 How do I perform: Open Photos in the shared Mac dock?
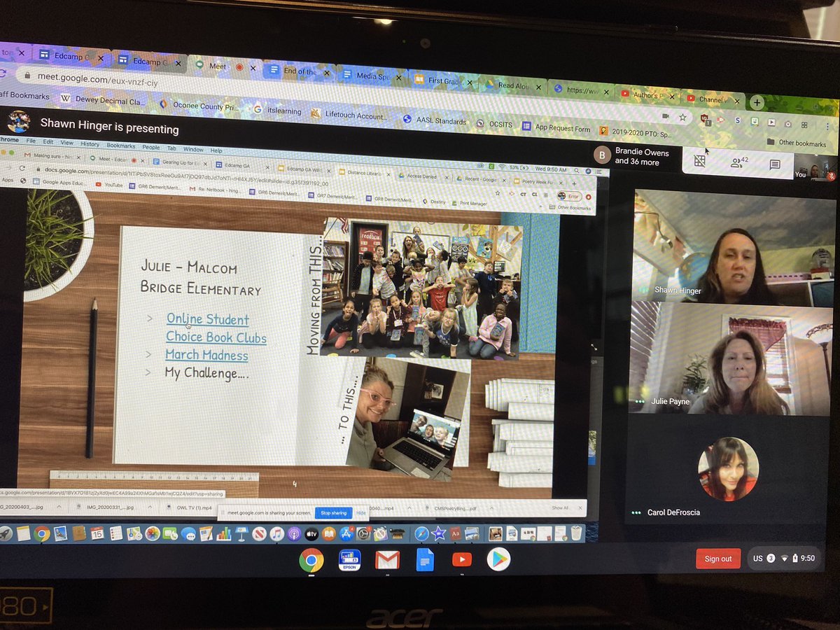[151, 534]
